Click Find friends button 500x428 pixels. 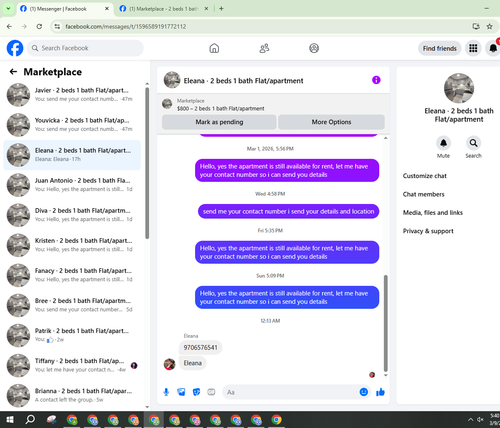[x=440, y=48]
